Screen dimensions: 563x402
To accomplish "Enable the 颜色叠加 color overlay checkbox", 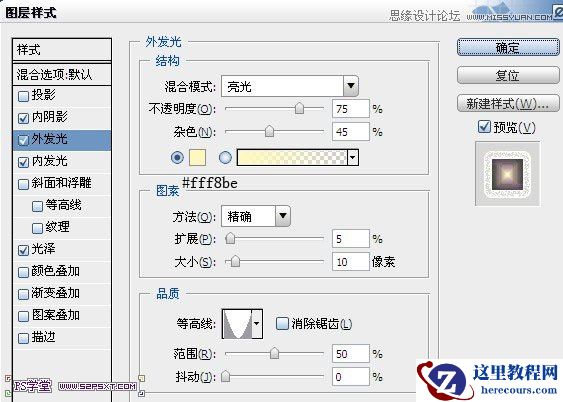I will (23, 272).
